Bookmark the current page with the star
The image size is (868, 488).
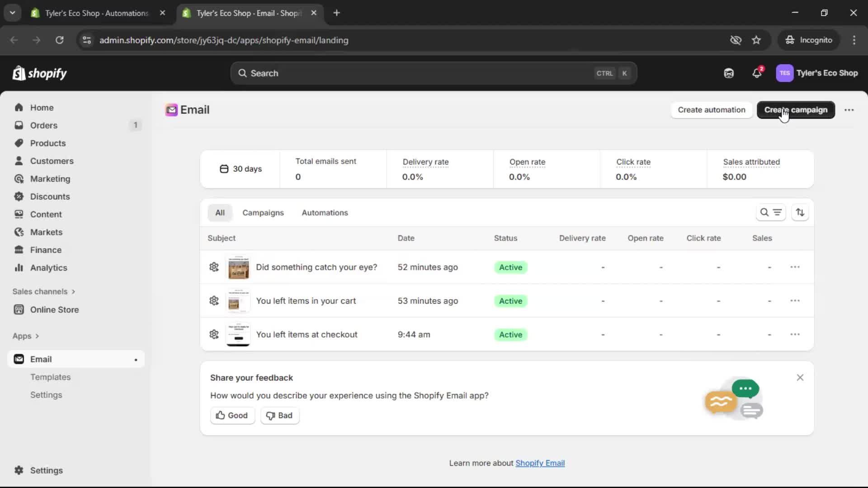point(756,40)
